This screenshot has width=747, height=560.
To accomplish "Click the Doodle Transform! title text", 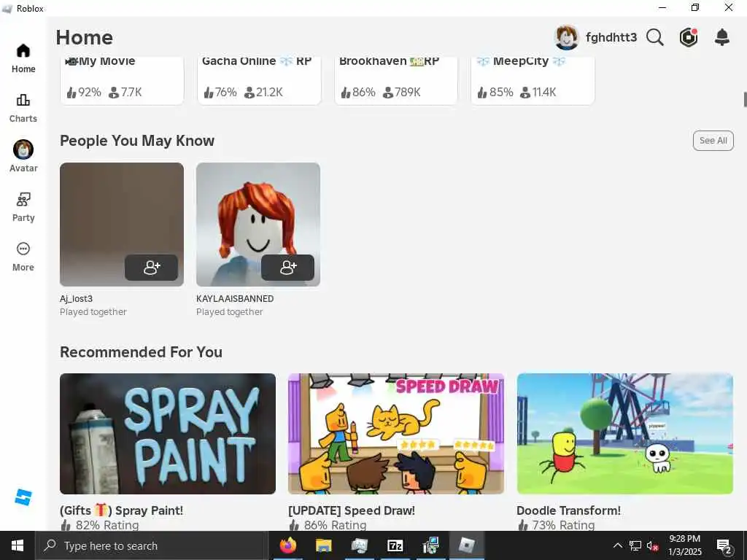I will pos(568,510).
